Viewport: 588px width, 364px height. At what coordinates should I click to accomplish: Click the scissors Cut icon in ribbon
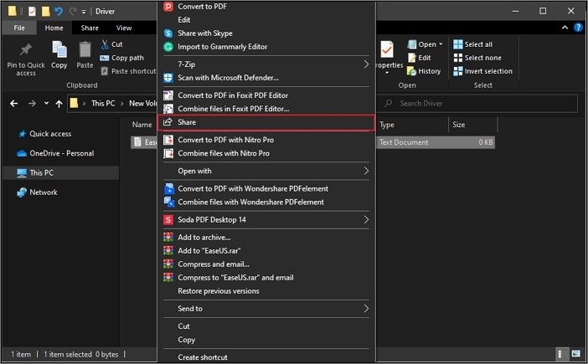[x=105, y=44]
